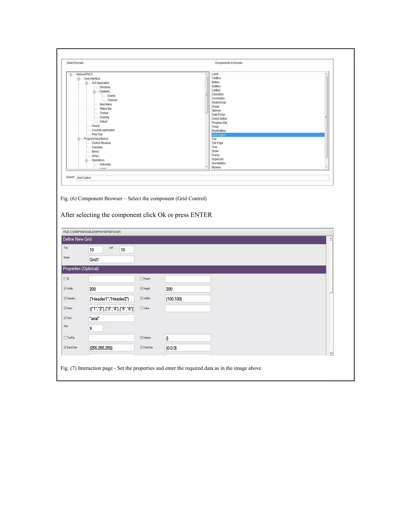Choose RadioGroup component
Screen dimensions: 411x532
tap(219, 103)
